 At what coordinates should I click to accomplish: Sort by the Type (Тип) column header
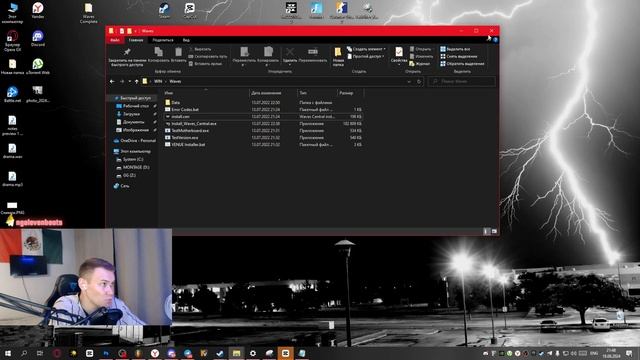pos(317,93)
